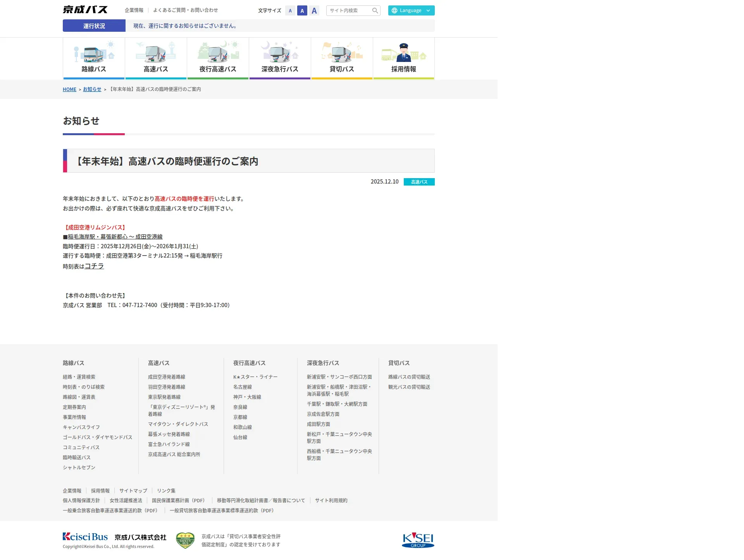Image resolution: width=744 pixels, height=560 pixels.
Task: Open 企業情報 in the header menu
Action: [x=134, y=10]
